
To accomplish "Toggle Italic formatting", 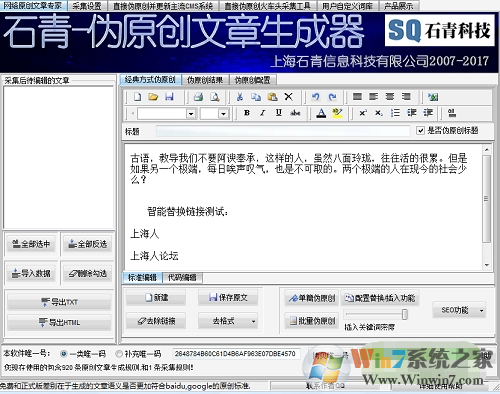I will pos(263,113).
